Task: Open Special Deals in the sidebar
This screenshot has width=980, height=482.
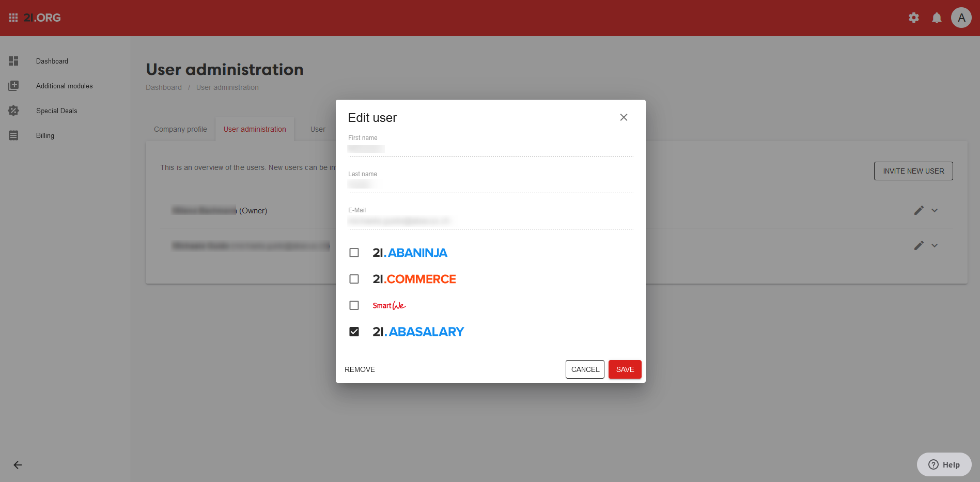Action: tap(57, 111)
